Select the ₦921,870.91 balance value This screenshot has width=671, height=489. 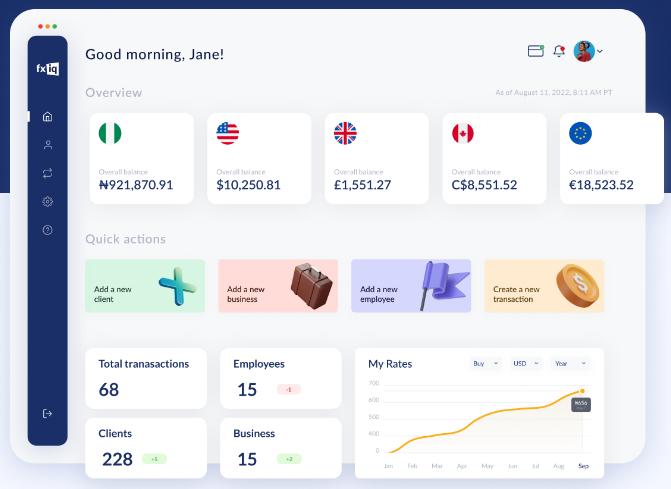coord(136,185)
